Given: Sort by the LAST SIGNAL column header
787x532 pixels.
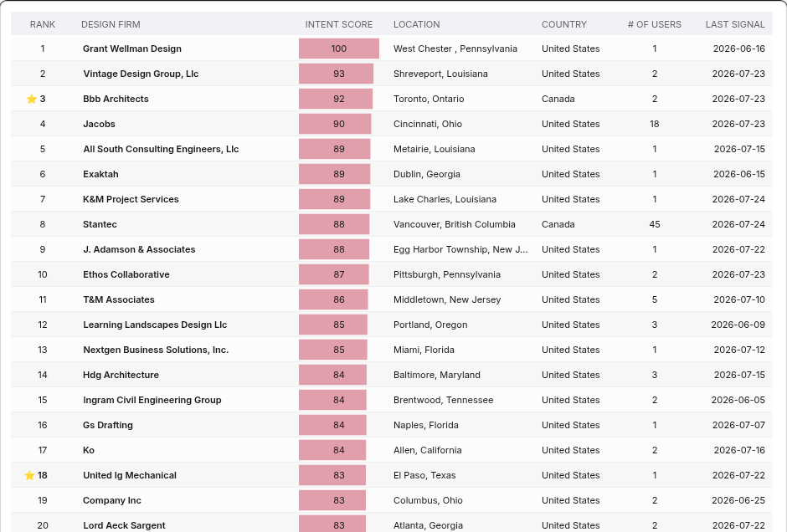Looking at the screenshot, I should [735, 24].
